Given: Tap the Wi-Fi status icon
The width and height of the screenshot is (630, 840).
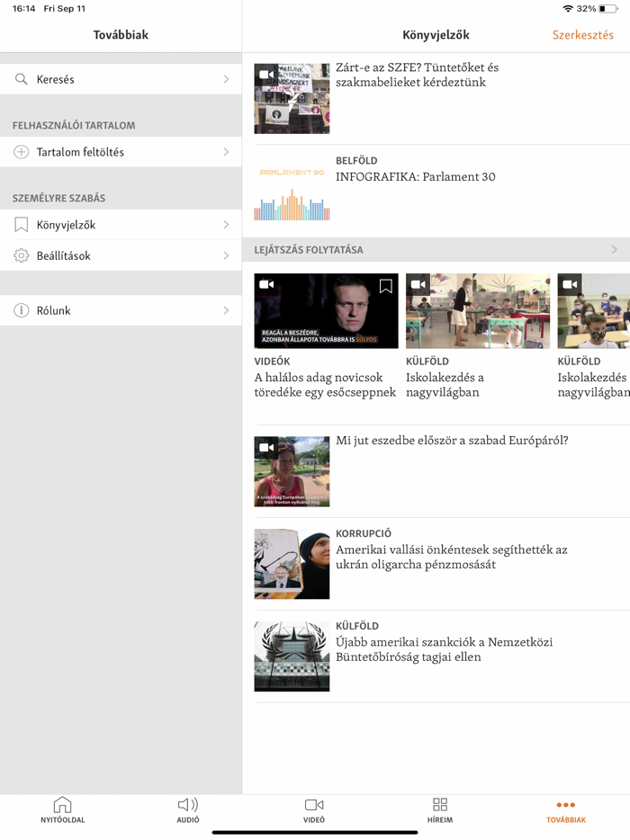Looking at the screenshot, I should 568,9.
